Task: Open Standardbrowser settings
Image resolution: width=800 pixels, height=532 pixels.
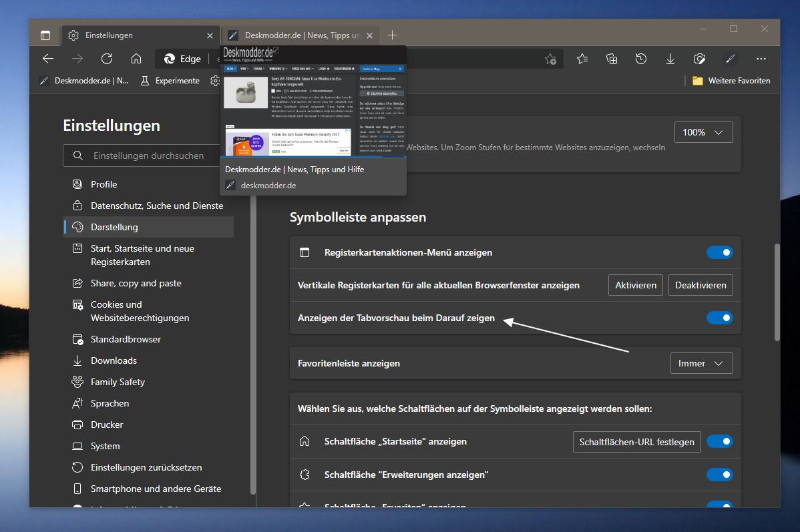Action: (x=148, y=339)
